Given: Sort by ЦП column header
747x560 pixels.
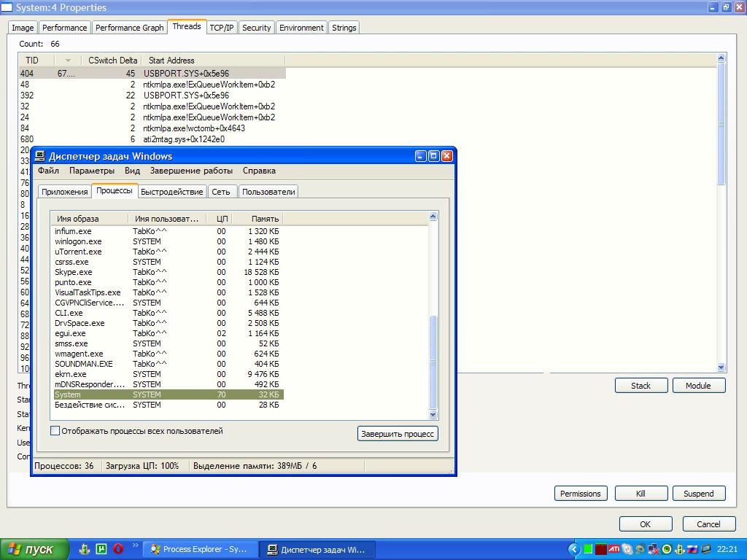Looking at the screenshot, I should tap(219, 219).
